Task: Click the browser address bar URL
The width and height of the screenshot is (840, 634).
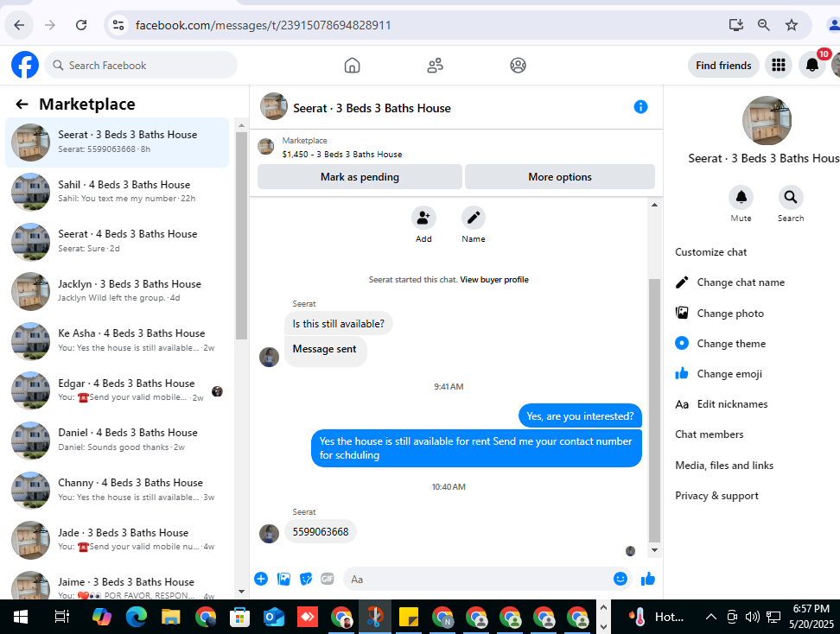Action: pyautogui.click(x=263, y=25)
